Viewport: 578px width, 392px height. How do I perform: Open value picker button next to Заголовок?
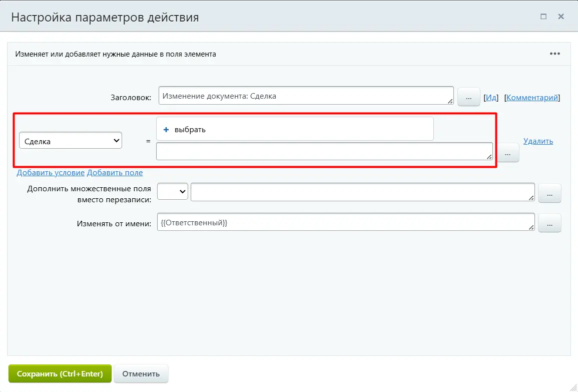tap(468, 97)
